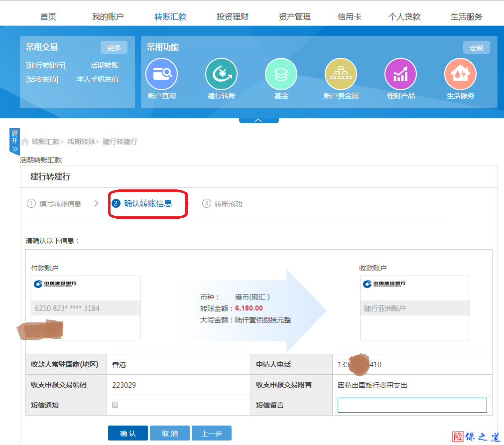
Task: Select step 2 确认转账信息
Action: click(x=142, y=203)
